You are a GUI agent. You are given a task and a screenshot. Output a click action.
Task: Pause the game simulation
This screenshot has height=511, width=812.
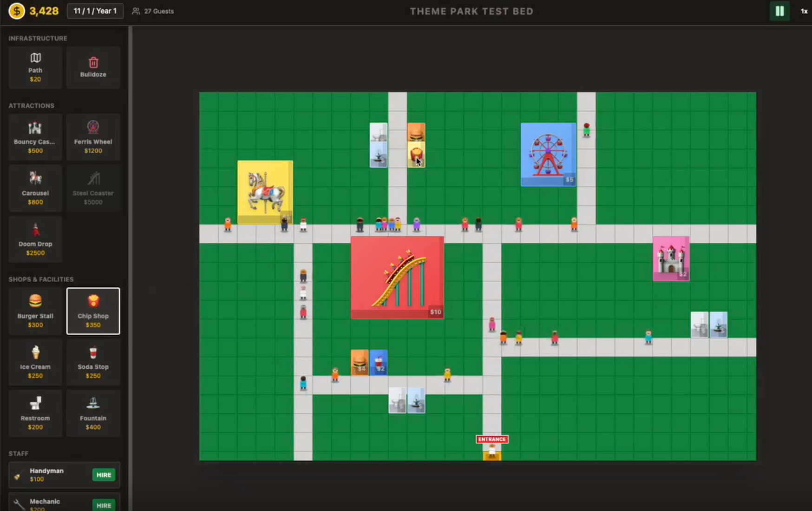[x=779, y=11]
